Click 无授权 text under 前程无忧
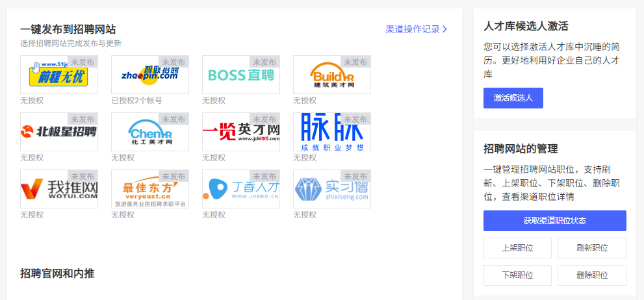Screen dimensions: 644x300 click(x=32, y=101)
